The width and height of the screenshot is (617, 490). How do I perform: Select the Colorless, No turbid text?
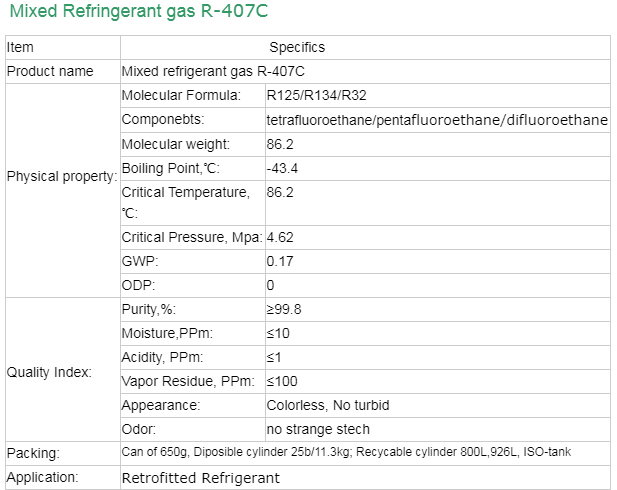click(328, 405)
